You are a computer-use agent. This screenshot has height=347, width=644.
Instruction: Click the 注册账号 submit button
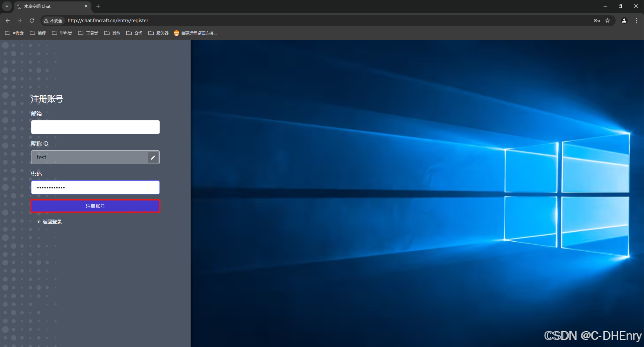click(x=95, y=206)
